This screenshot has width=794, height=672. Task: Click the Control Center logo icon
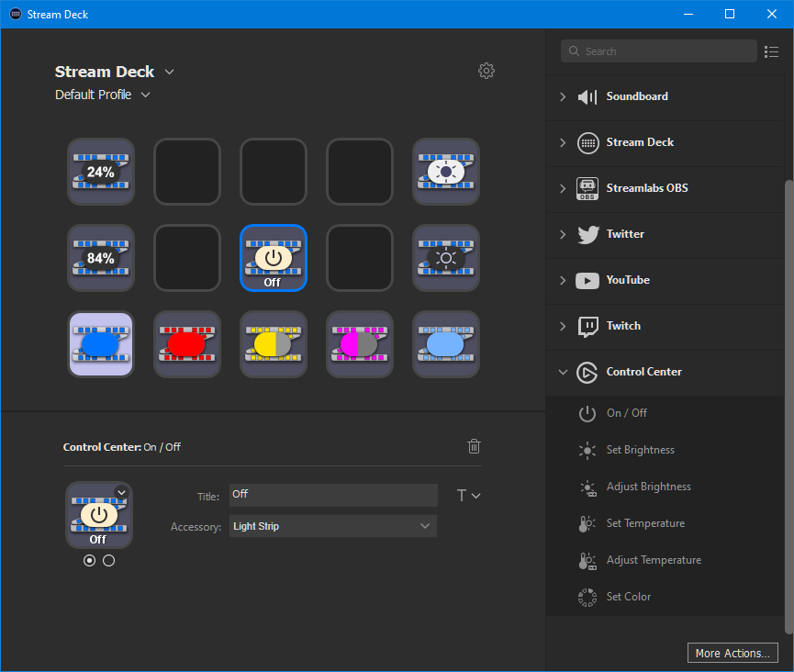(587, 373)
